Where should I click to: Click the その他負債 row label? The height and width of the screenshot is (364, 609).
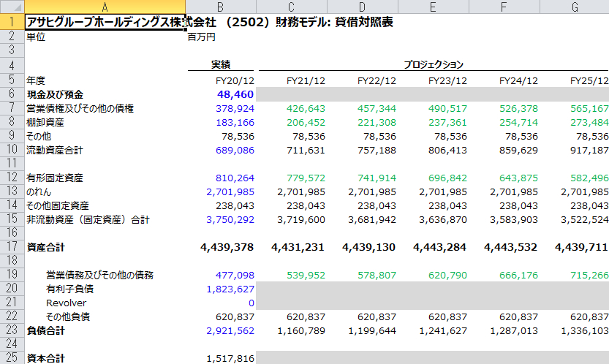point(68,316)
